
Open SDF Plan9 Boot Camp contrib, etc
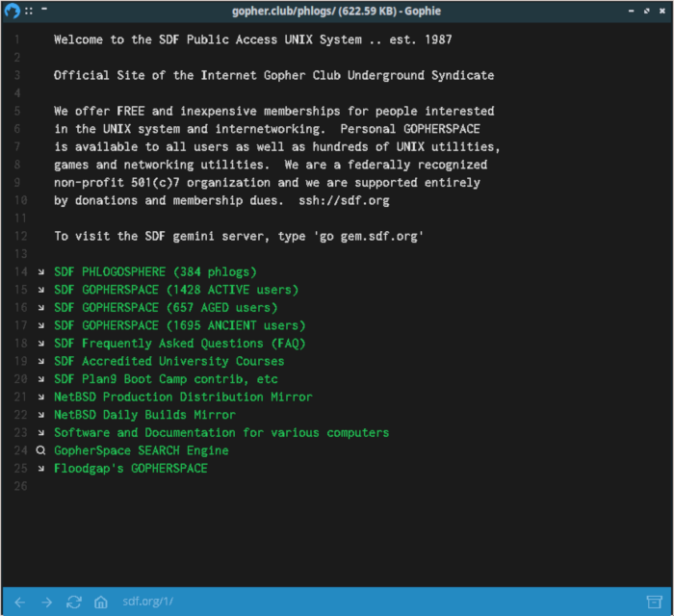click(x=166, y=379)
